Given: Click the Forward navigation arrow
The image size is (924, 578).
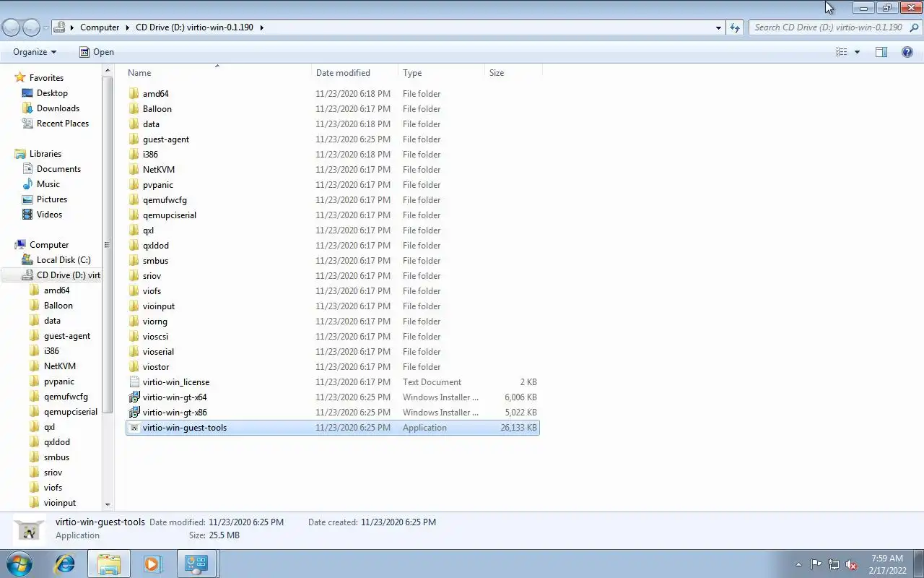Looking at the screenshot, I should point(32,27).
